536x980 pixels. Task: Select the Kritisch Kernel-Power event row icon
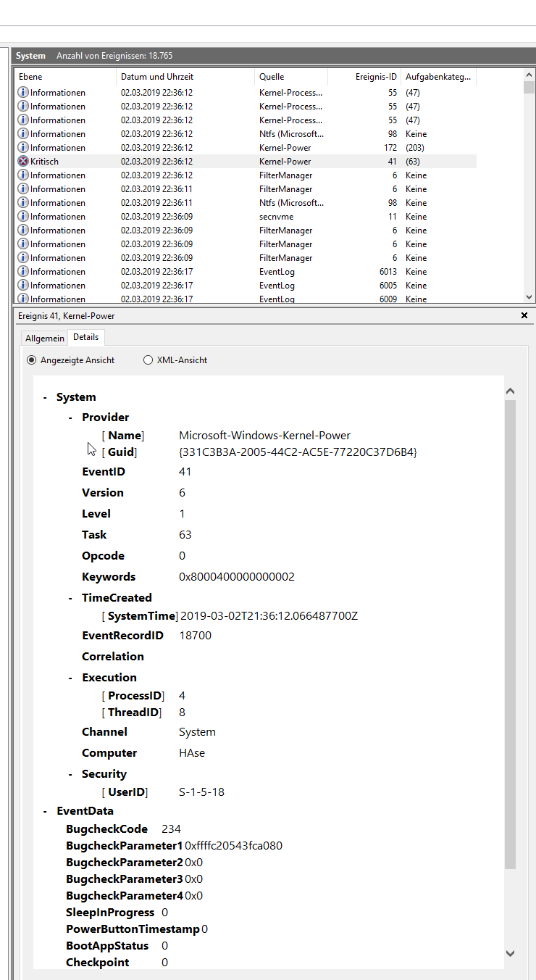[23, 162]
